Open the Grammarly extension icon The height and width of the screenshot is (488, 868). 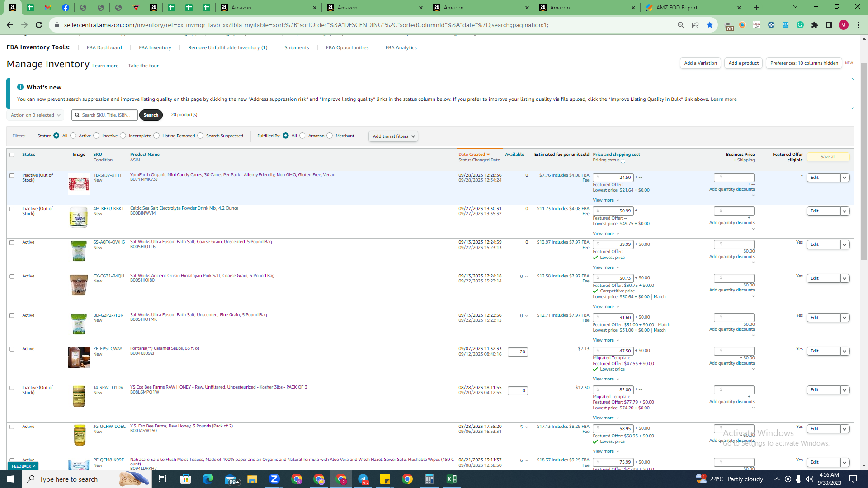(800, 25)
